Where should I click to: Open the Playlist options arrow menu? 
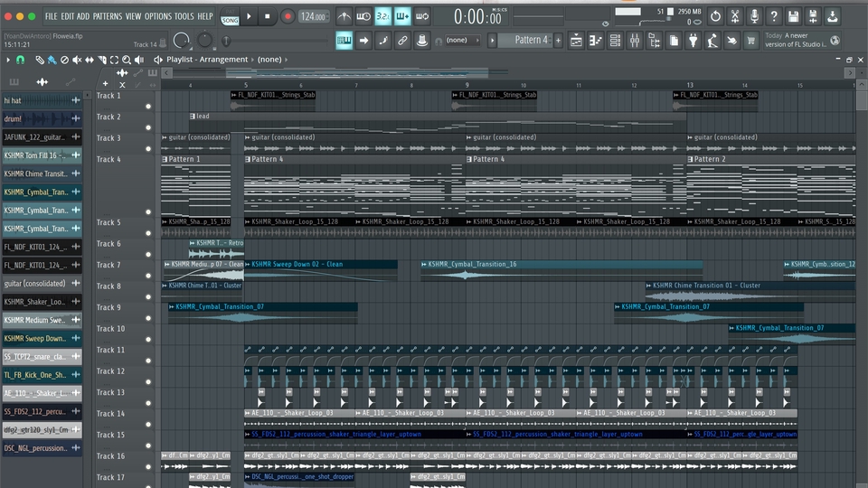click(x=8, y=60)
